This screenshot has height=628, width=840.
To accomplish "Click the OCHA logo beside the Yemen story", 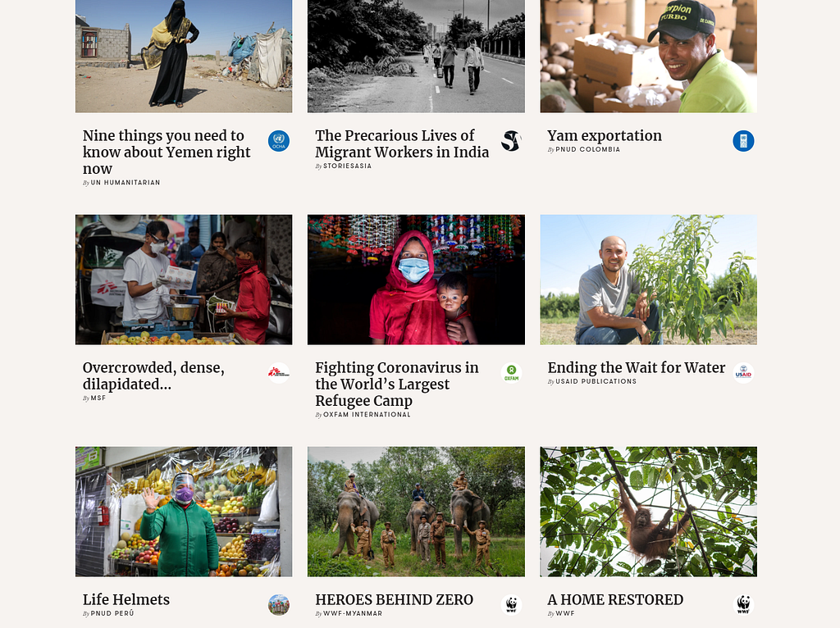I will (279, 141).
